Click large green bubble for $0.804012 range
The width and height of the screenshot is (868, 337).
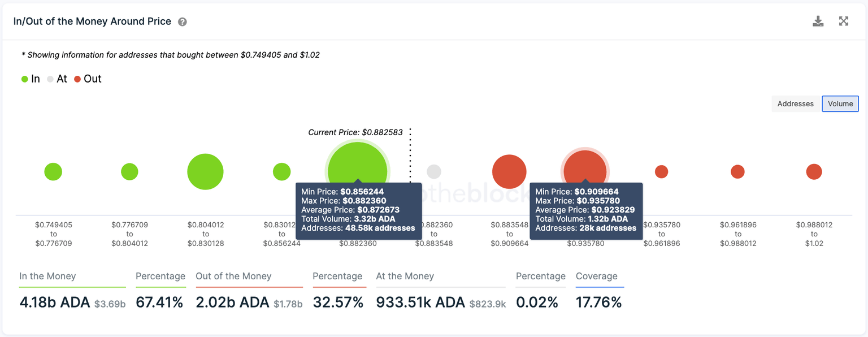[205, 171]
